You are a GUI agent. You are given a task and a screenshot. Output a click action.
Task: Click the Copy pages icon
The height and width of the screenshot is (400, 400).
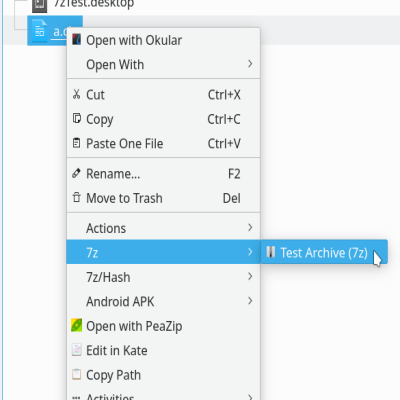pyautogui.click(x=77, y=119)
